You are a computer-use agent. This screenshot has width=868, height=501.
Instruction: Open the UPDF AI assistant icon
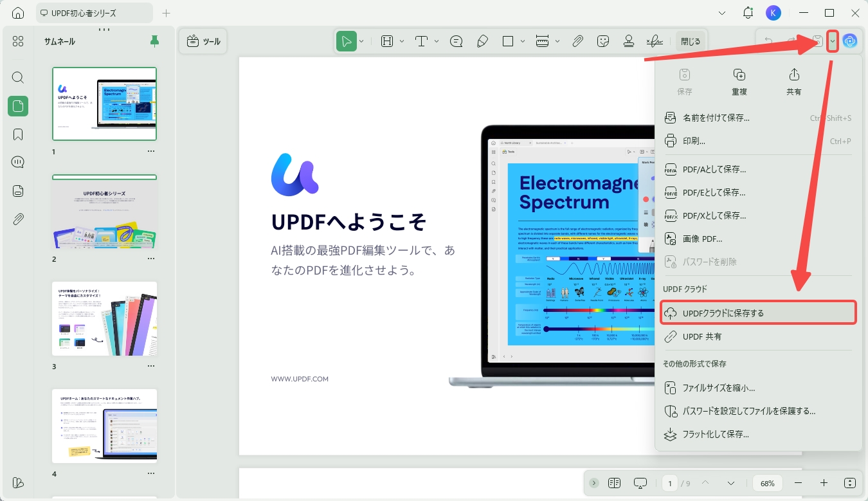(x=850, y=41)
